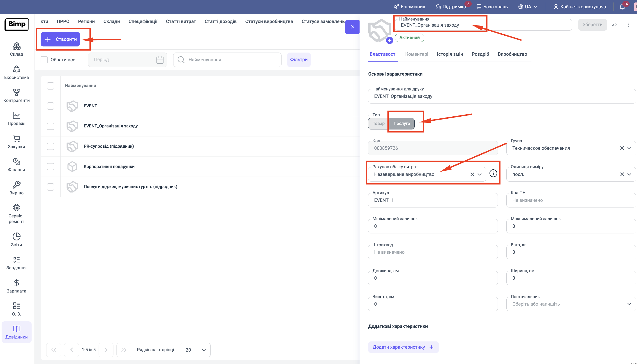
Task: Click the Створити button
Action: coord(60,39)
